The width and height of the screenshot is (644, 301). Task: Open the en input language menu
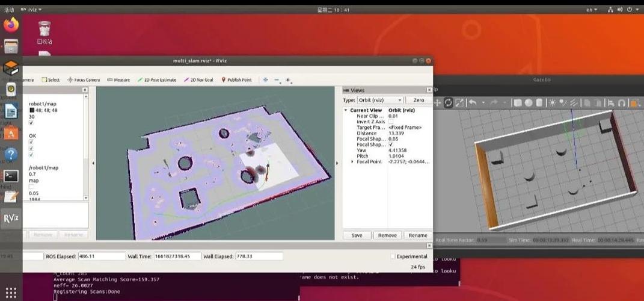593,10
